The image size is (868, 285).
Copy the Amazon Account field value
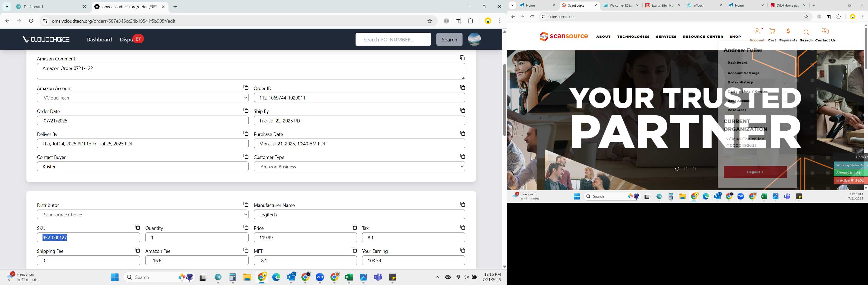tap(246, 88)
